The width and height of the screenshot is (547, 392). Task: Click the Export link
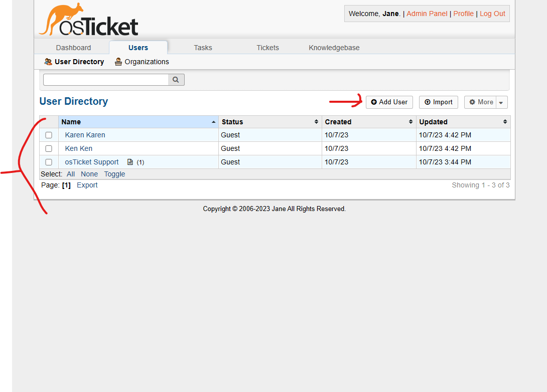[x=87, y=185]
